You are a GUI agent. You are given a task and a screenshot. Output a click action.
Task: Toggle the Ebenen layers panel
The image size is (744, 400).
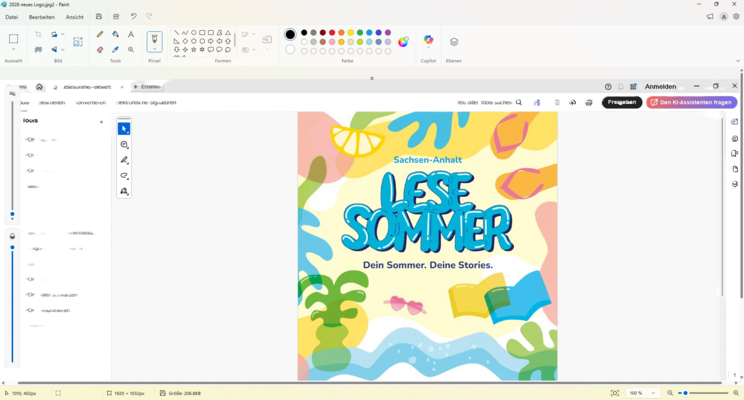(x=454, y=42)
